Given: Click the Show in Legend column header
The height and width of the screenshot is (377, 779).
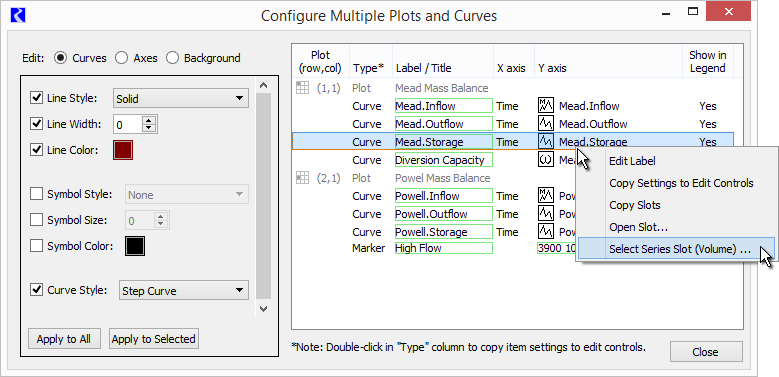Looking at the screenshot, I should click(x=707, y=62).
